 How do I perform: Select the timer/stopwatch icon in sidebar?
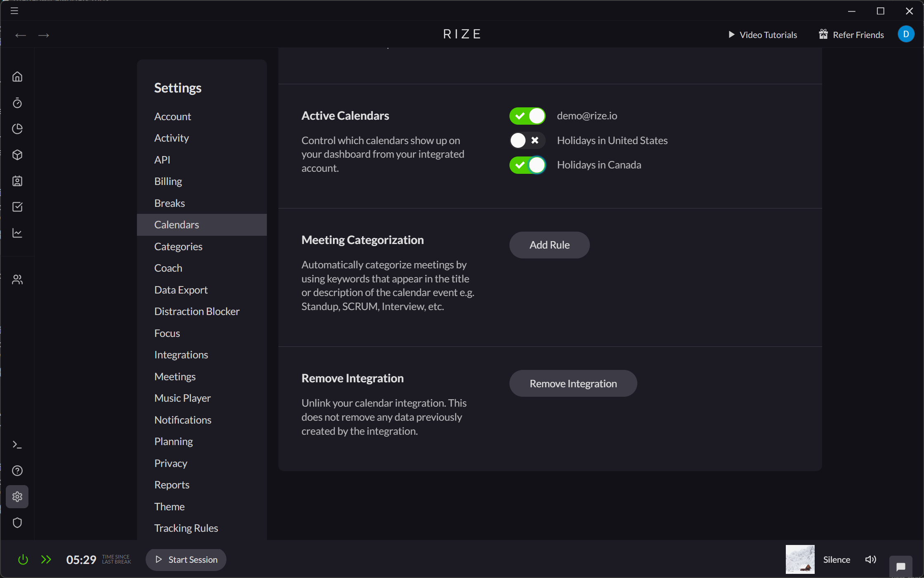pos(17,103)
